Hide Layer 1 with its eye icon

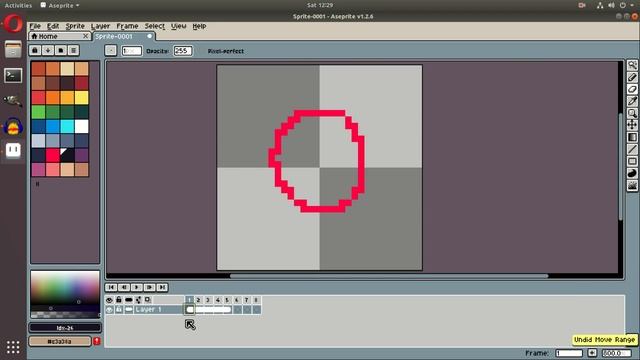[x=109, y=310]
